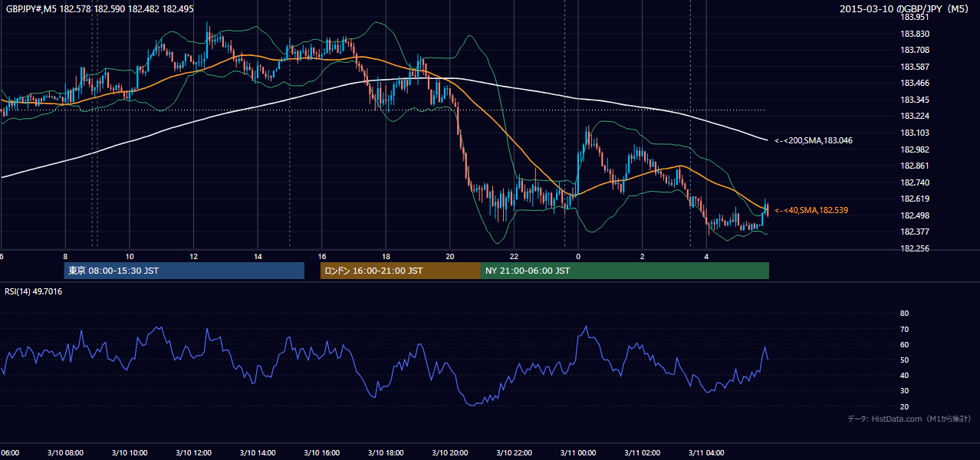Click RSI scale level 30
Image resolution: width=980 pixels, height=460 pixels.
pos(904,390)
